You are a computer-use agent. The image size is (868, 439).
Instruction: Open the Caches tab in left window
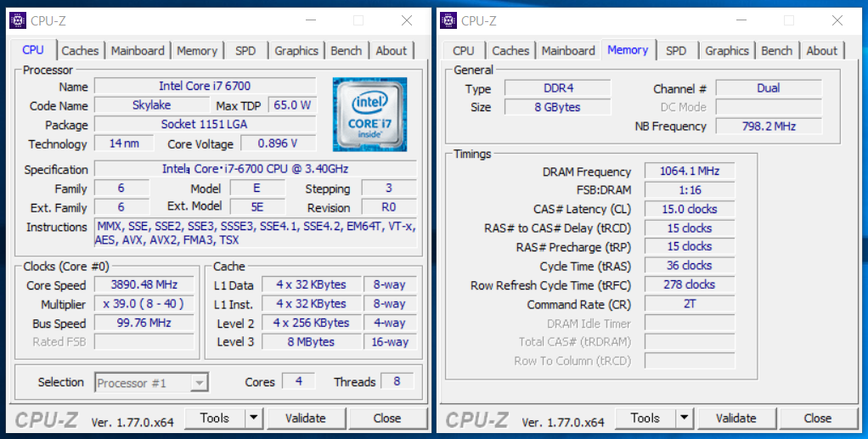click(80, 50)
